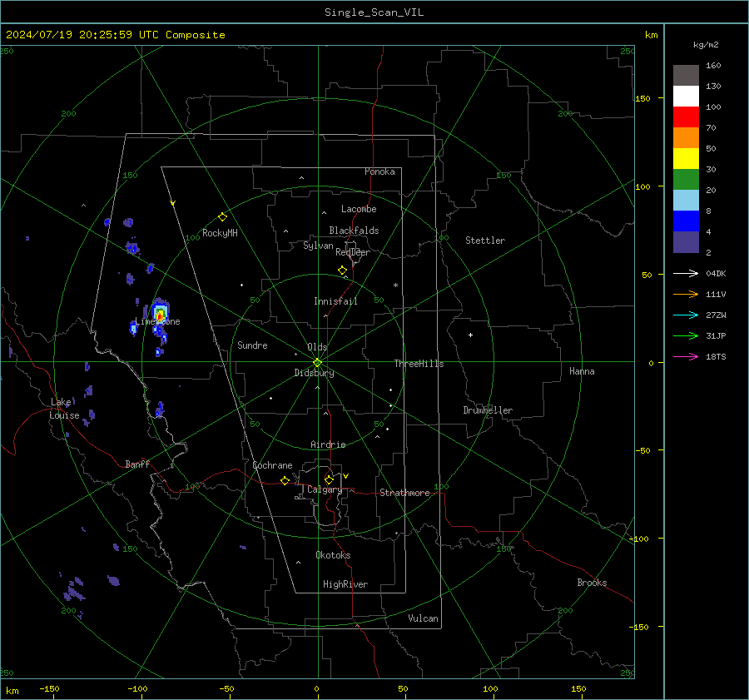Click the Airdrie label
The image size is (749, 700).
coord(328,444)
